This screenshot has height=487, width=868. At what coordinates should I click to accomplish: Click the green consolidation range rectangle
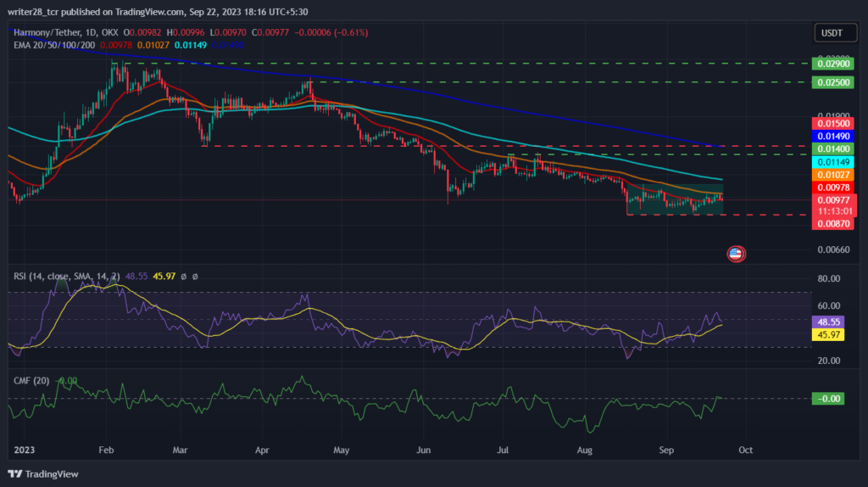(675, 199)
